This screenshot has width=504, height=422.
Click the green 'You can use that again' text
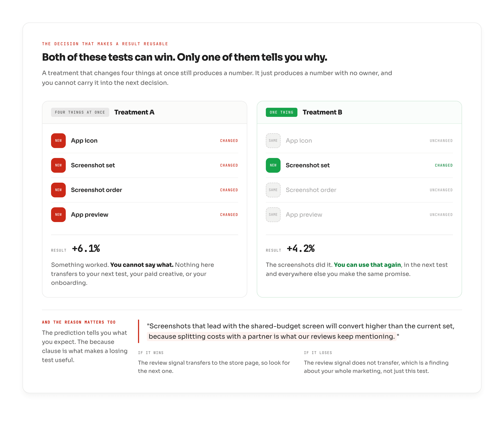point(367,265)
